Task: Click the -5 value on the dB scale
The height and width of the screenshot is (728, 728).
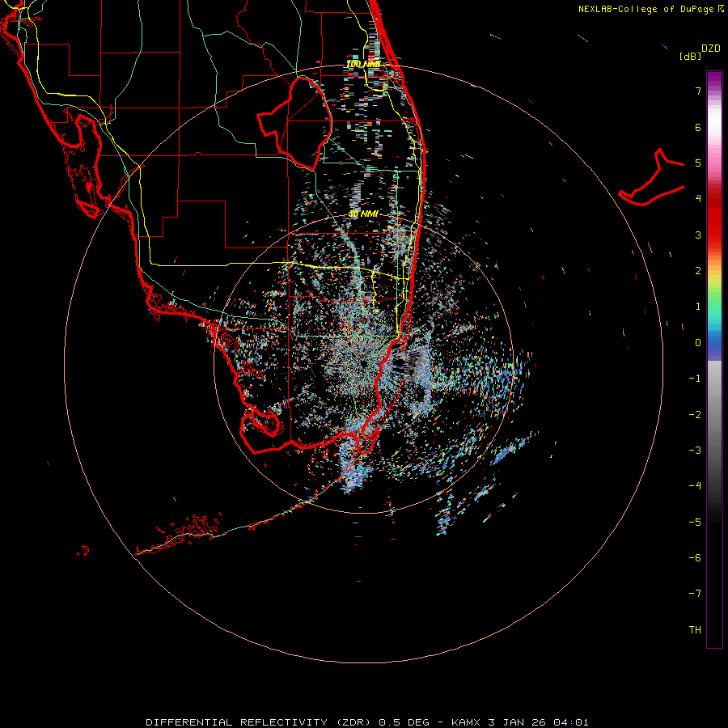Action: pyautogui.click(x=695, y=523)
